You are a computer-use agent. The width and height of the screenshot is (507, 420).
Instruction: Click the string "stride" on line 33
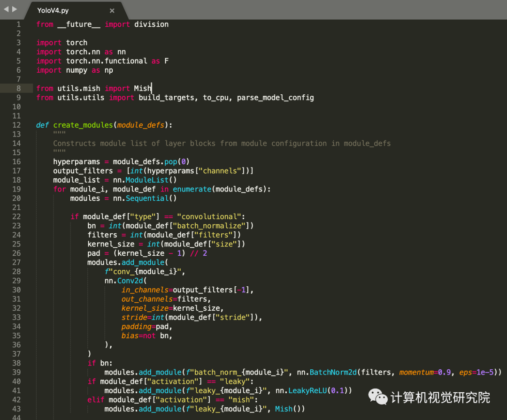pos(233,317)
